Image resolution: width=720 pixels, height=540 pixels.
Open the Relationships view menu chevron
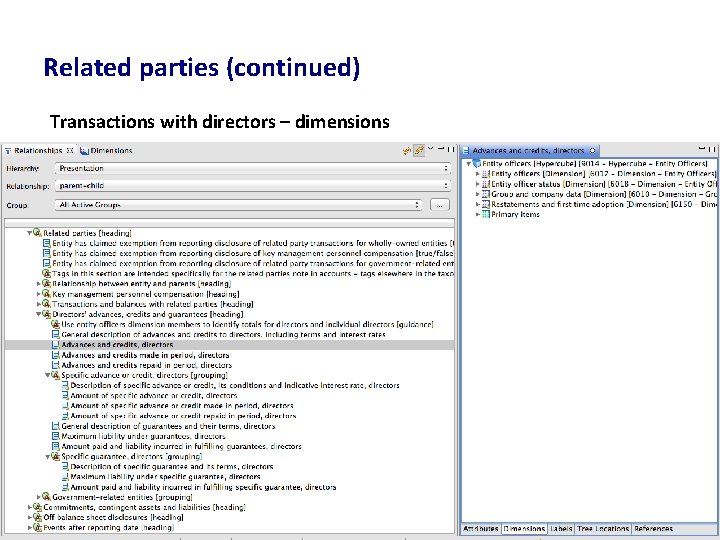(x=430, y=149)
